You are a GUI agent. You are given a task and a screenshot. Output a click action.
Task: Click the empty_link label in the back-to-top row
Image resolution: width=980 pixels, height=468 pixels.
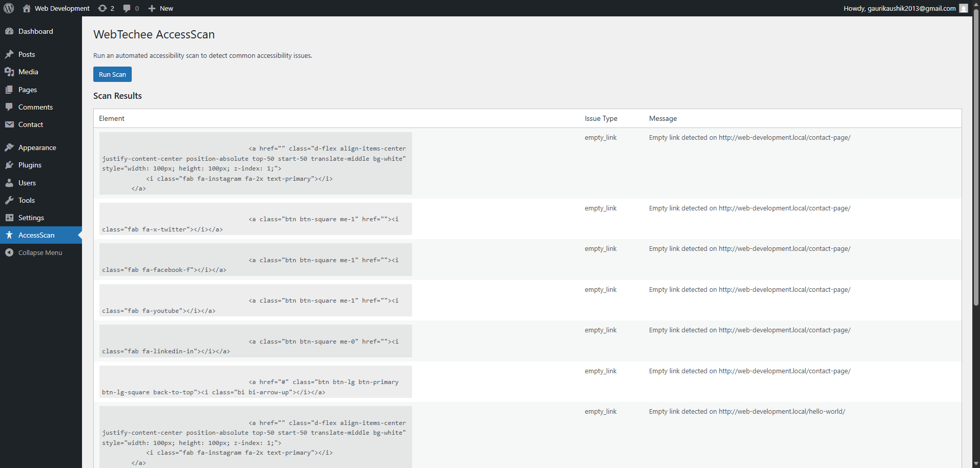[601, 371]
